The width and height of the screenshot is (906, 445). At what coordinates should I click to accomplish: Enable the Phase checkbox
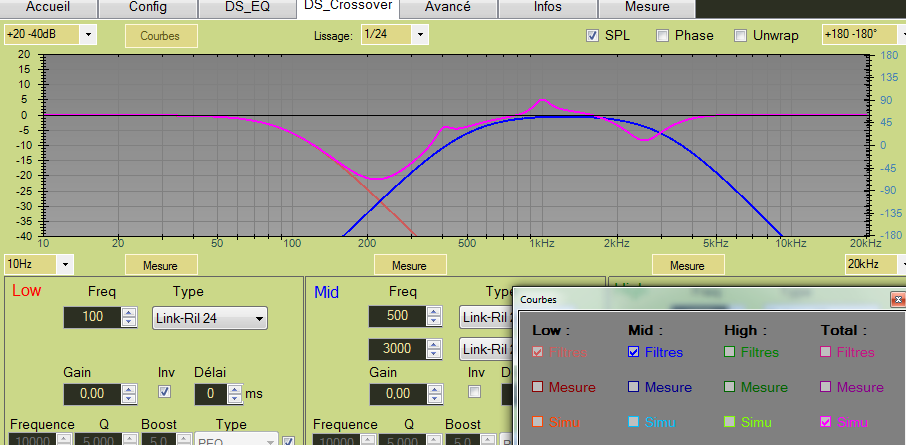tap(663, 36)
